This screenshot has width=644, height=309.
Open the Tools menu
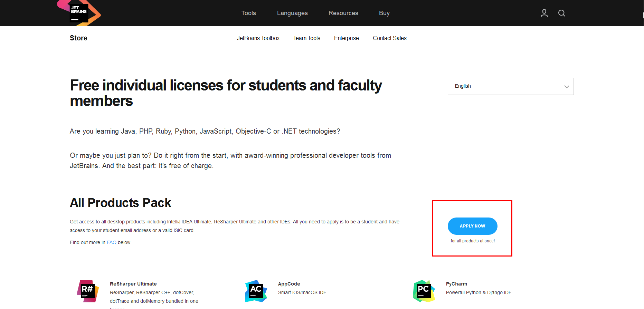(x=248, y=13)
